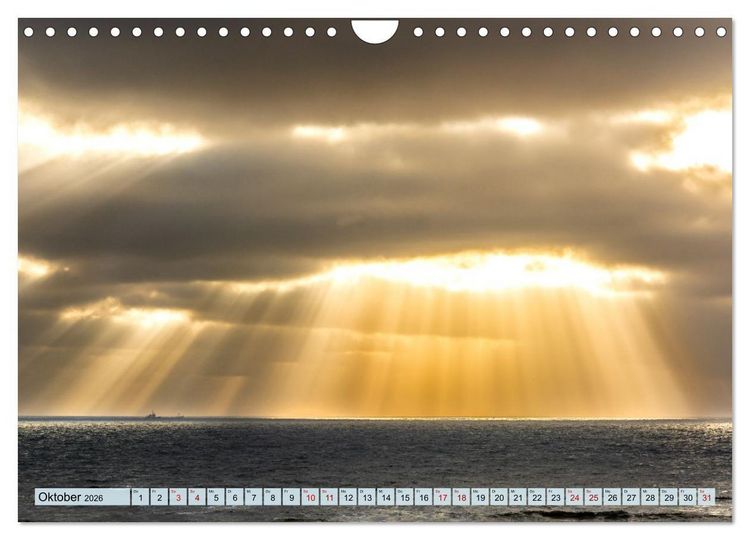Choose date 14 in the calendar row

386,497
